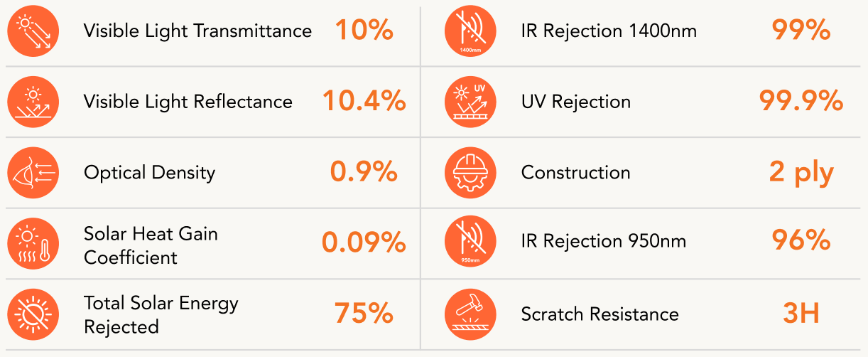Select the Total Solar Energy Rejected icon
Screen dimensions: 868x357
click(x=33, y=314)
